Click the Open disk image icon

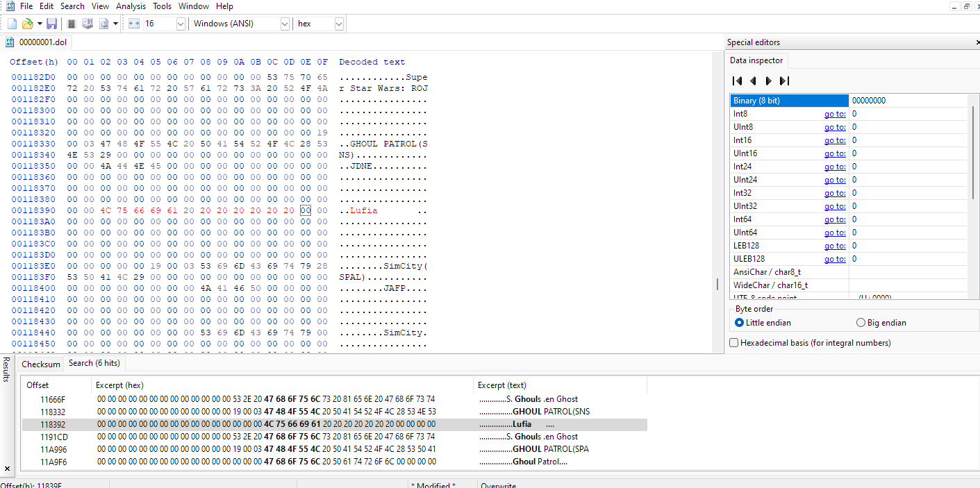(103, 24)
